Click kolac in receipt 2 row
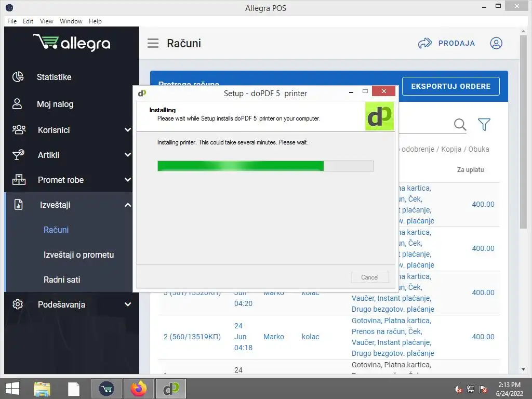 click(x=311, y=337)
